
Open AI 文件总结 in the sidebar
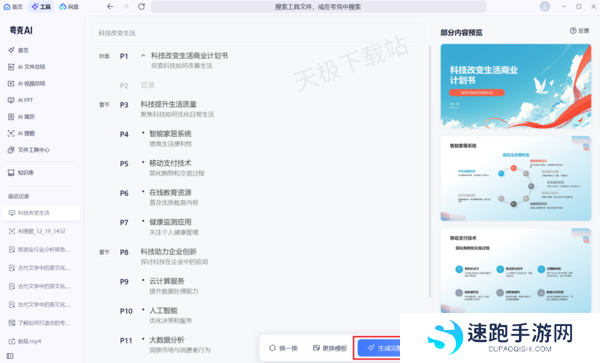[x=26, y=67]
